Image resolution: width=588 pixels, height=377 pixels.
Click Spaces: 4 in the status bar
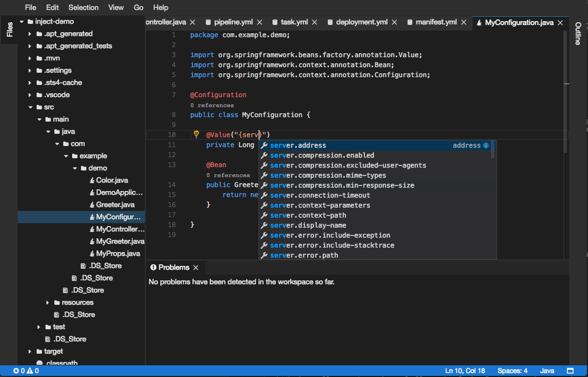click(511, 370)
